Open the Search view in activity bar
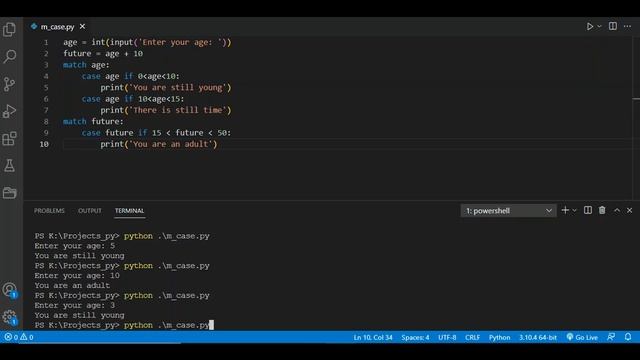Screen dimensions: 640x360 click(x=9, y=56)
